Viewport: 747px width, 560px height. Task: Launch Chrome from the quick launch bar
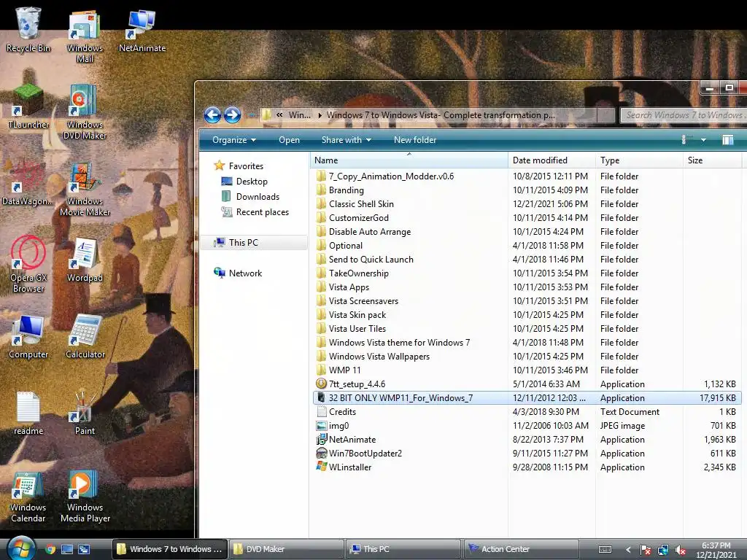click(x=50, y=549)
